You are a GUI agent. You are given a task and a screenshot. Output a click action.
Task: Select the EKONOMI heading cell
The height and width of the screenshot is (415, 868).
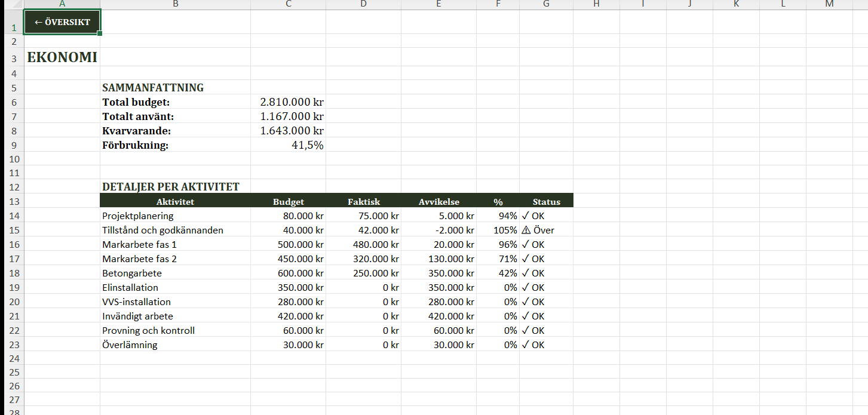tap(62, 58)
